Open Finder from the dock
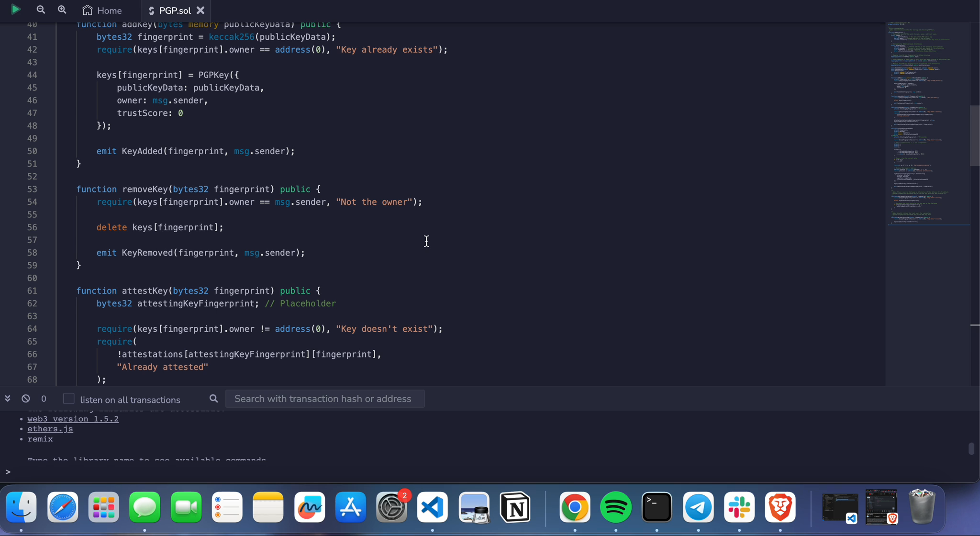 pyautogui.click(x=22, y=507)
